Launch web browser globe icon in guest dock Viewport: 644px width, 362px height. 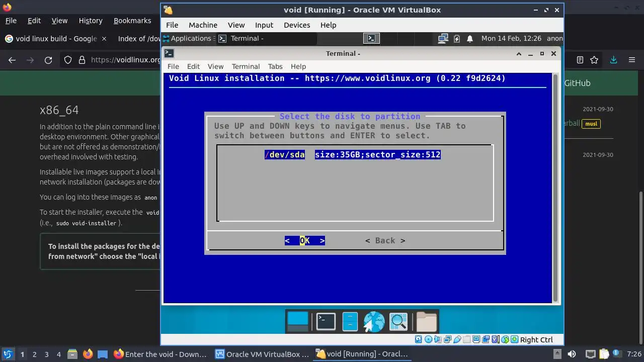374,322
